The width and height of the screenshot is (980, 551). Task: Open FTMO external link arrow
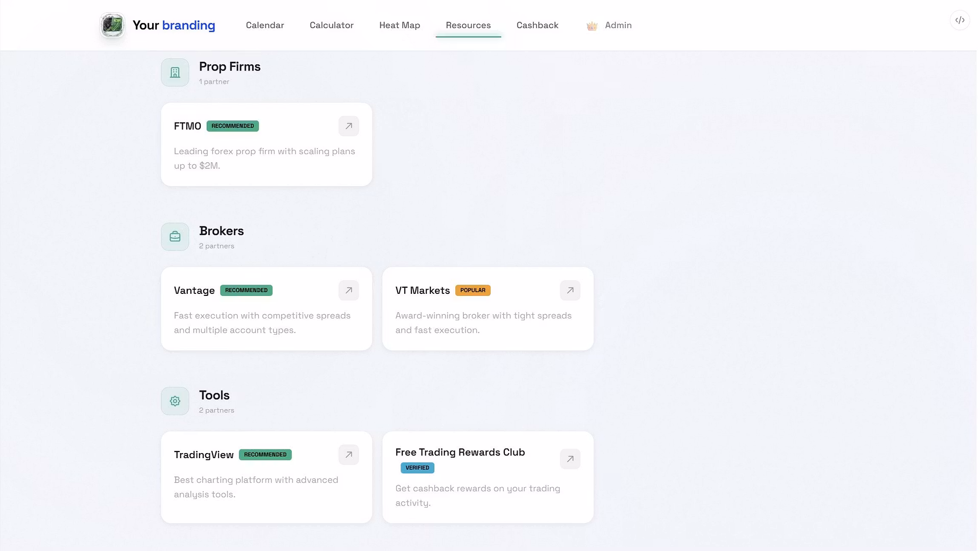349,126
